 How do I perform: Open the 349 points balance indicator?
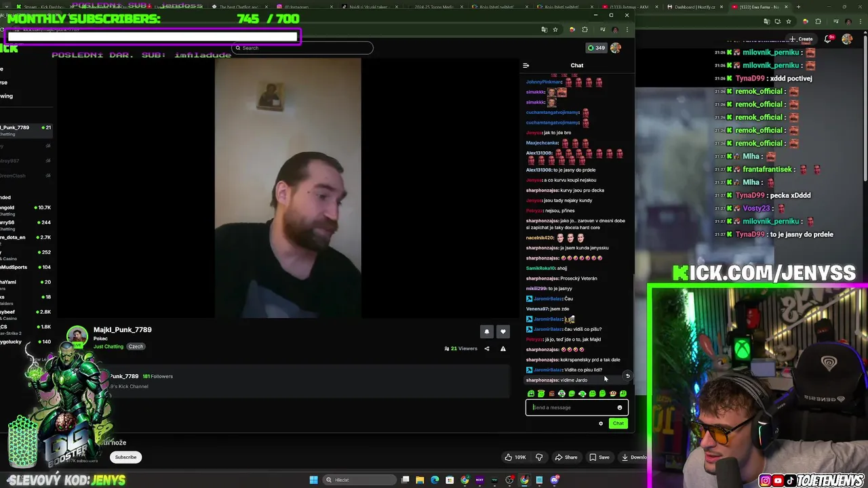coord(597,48)
